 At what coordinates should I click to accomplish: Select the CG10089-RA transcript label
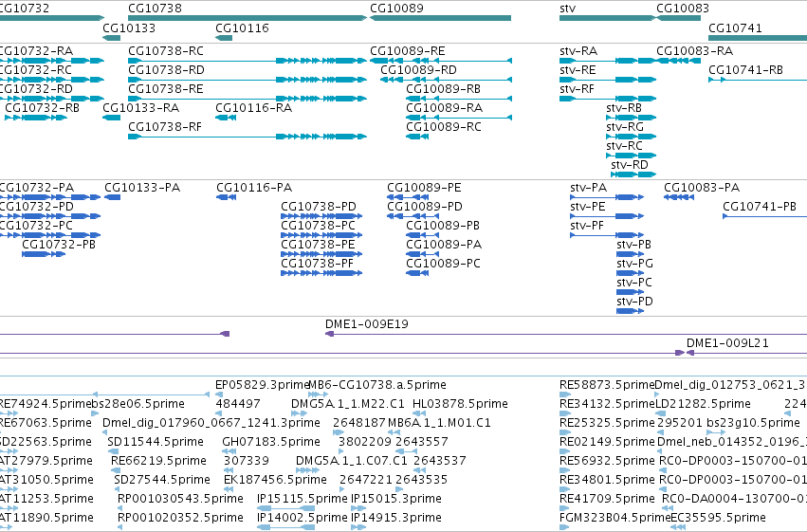coord(444,108)
